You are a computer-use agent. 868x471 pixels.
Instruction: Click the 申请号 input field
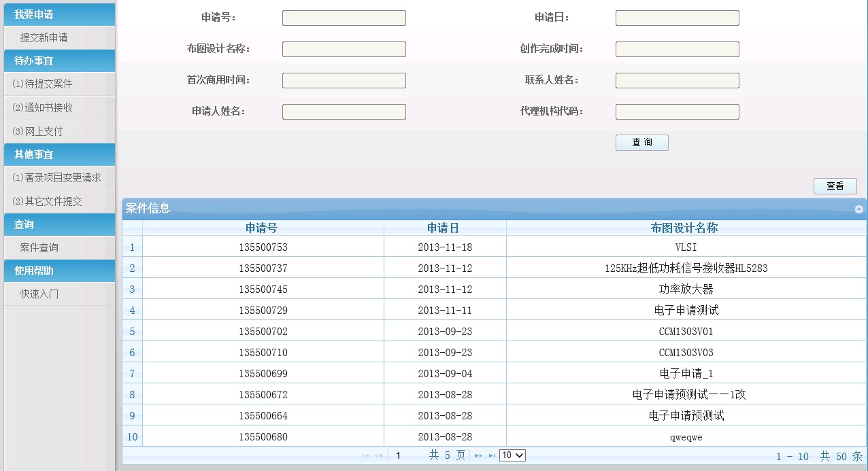pyautogui.click(x=344, y=18)
